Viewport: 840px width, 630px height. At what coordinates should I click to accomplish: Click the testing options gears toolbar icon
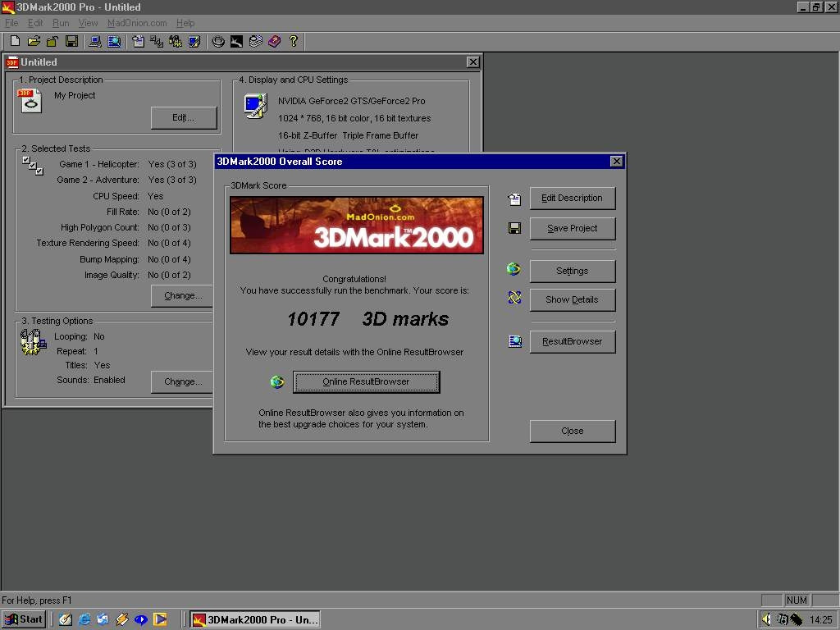coord(176,41)
